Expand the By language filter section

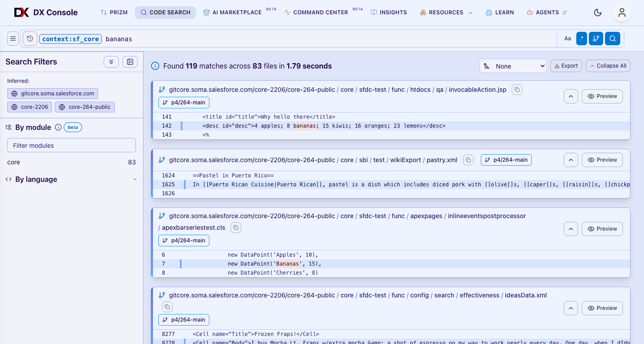click(x=72, y=179)
